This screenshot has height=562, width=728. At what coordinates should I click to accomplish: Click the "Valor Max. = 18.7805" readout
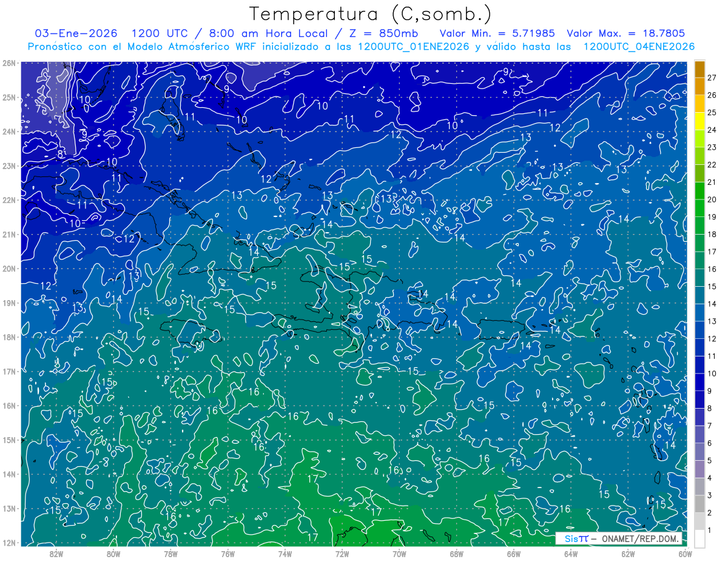(626, 33)
